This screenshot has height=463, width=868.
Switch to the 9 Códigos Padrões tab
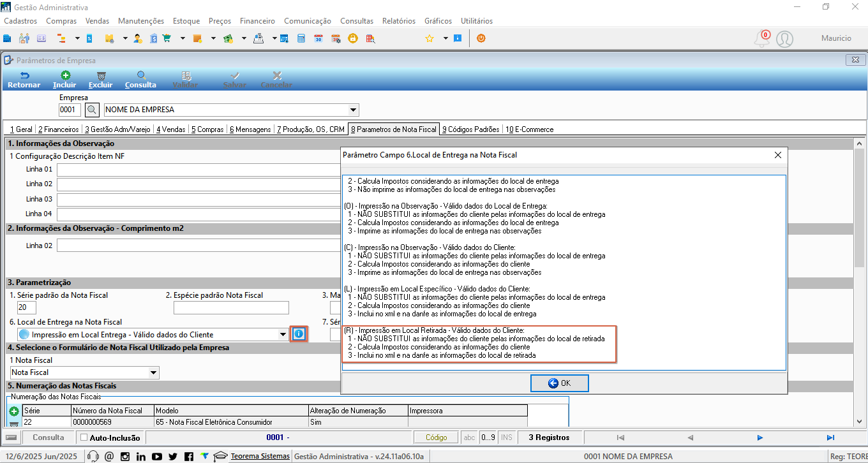(471, 129)
